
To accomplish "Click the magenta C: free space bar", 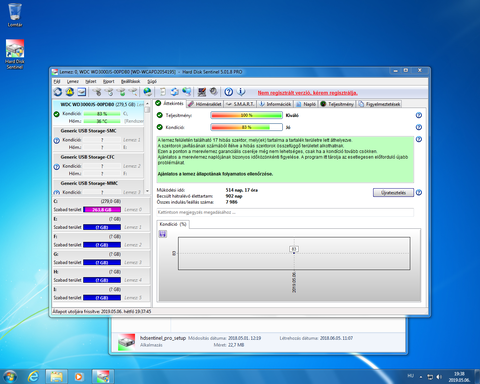I will [x=102, y=210].
